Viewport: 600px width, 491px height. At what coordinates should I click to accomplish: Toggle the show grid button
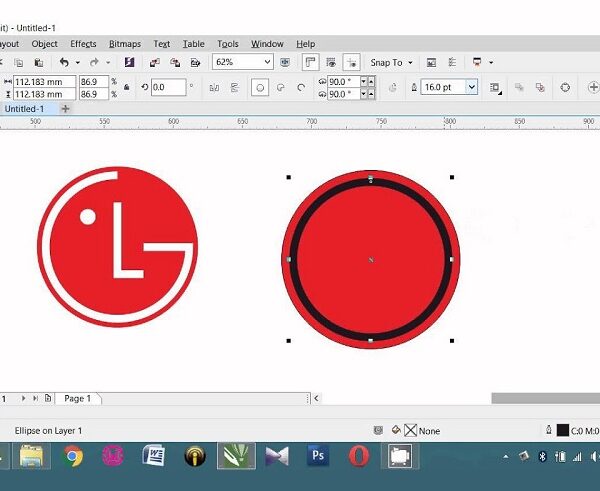pos(330,62)
